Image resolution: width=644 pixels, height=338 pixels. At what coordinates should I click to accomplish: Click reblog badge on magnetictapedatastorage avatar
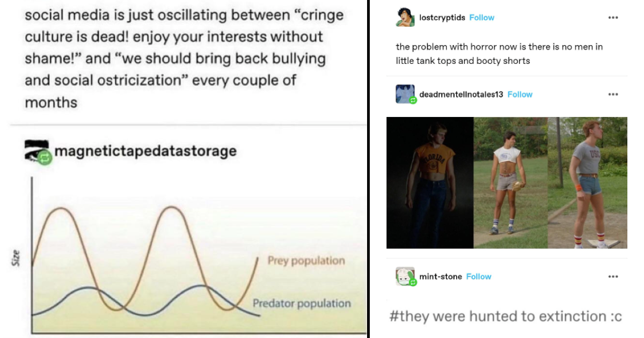(x=45, y=158)
